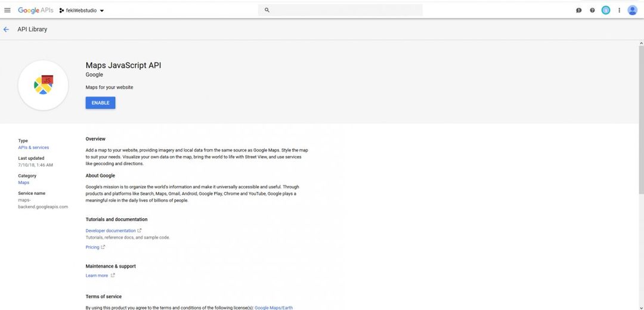644x310 pixels.
Task: Click the 'Maps for your website' tagline
Action: click(x=109, y=88)
